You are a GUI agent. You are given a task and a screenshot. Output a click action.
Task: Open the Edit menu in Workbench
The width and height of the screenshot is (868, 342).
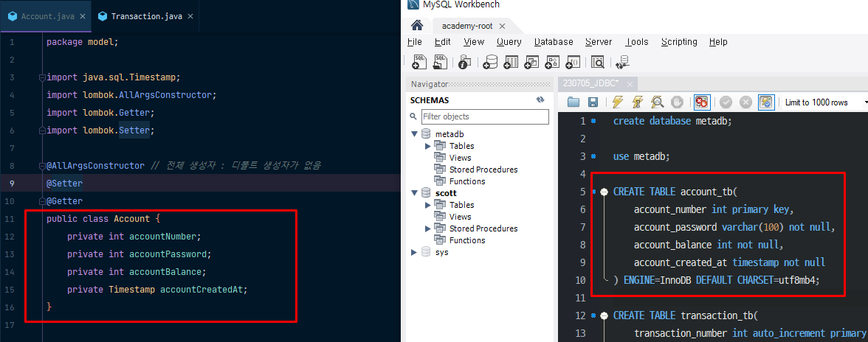(x=442, y=42)
